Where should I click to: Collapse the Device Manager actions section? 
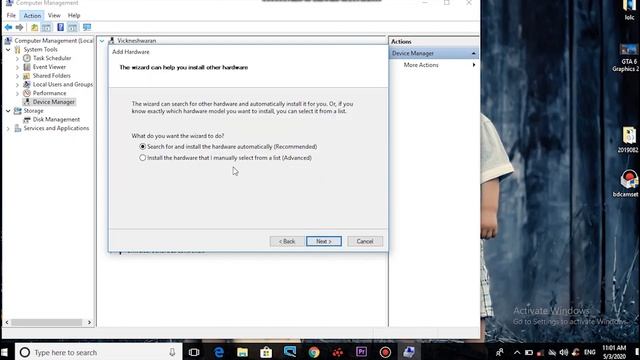coord(473,53)
